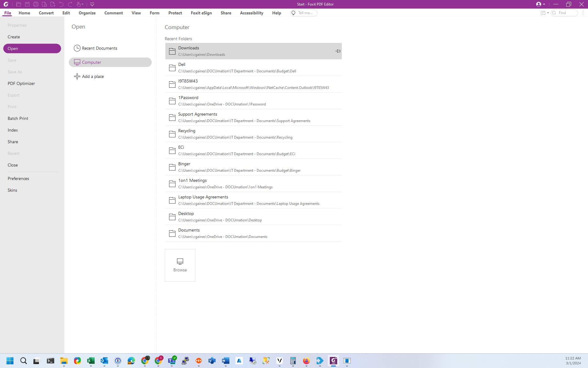The width and height of the screenshot is (588, 368).
Task: Click the Tell me lightbulb search box
Action: (304, 13)
